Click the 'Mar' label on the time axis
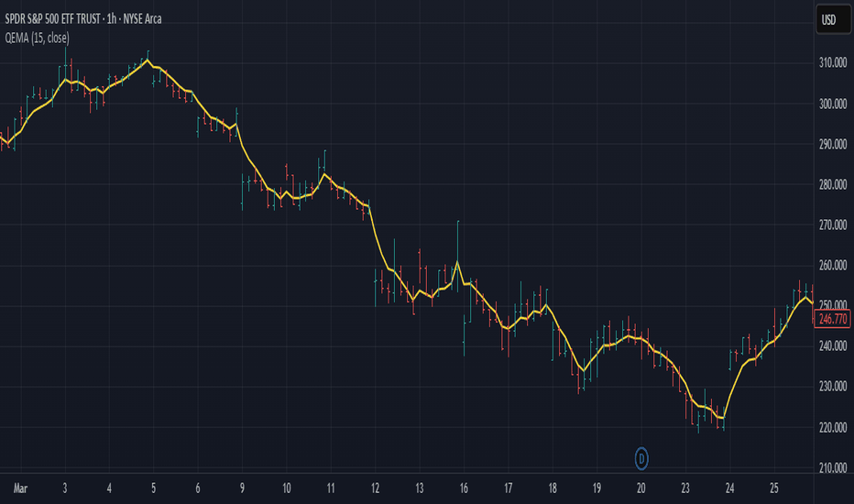Viewport: 854px width, 504px height. point(20,488)
